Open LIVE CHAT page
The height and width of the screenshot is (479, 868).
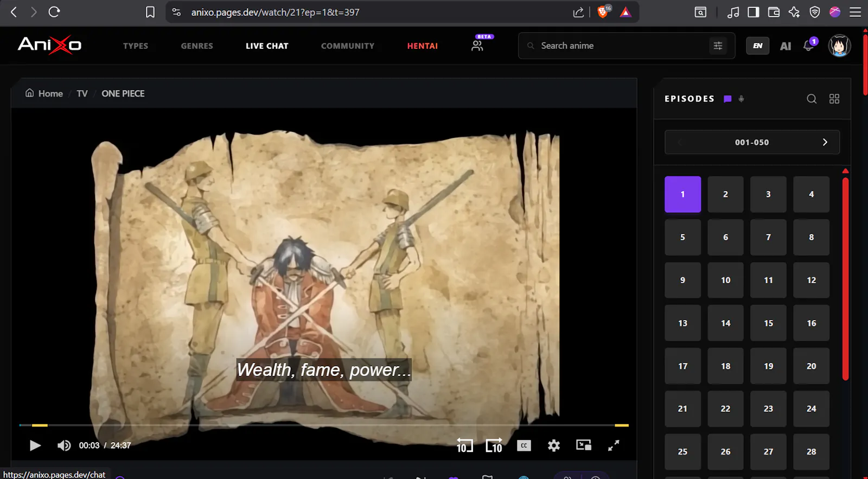tap(267, 46)
